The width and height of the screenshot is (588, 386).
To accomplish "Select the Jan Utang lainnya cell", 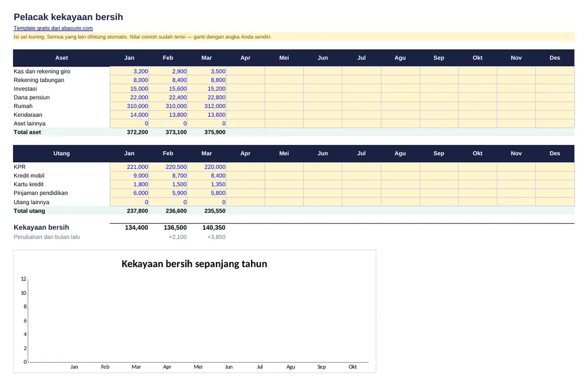I will (x=129, y=202).
